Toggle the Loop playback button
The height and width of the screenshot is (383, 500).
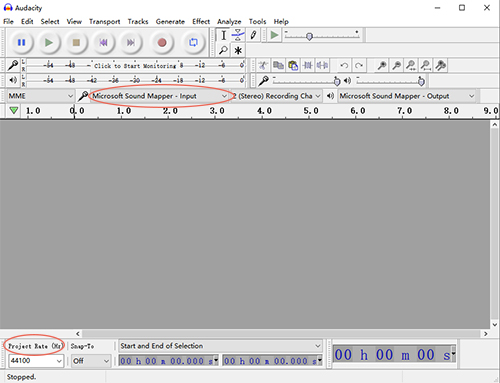[193, 43]
